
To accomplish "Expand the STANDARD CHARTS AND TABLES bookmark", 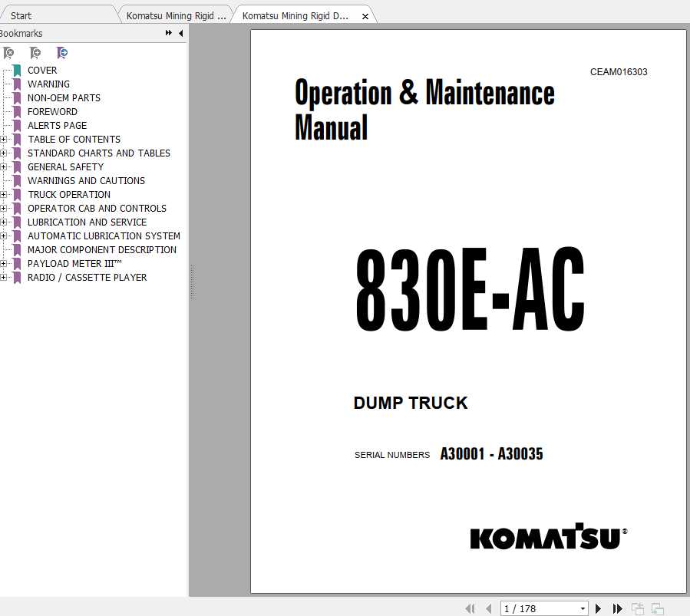I will pyautogui.click(x=4, y=153).
